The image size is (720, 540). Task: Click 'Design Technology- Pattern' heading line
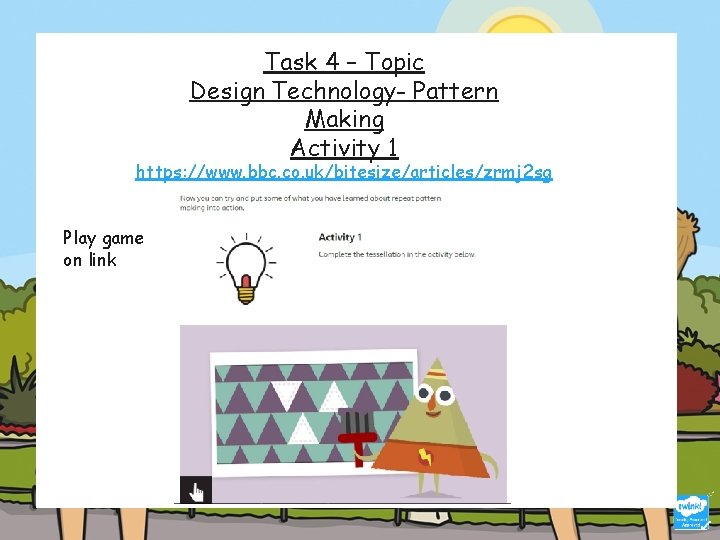(x=344, y=91)
